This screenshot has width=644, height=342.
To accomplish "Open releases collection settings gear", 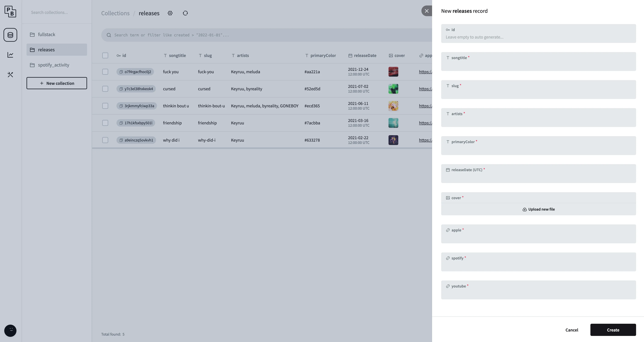I will 170,13.
